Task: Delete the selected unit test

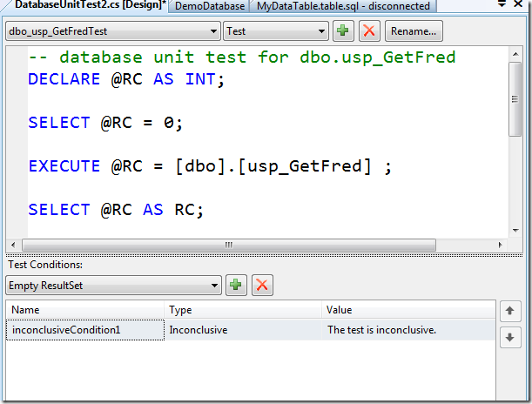Action: coord(369,30)
